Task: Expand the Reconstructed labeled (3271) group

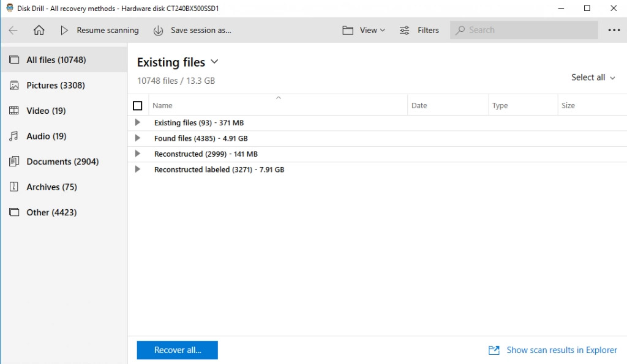Action: coord(138,169)
